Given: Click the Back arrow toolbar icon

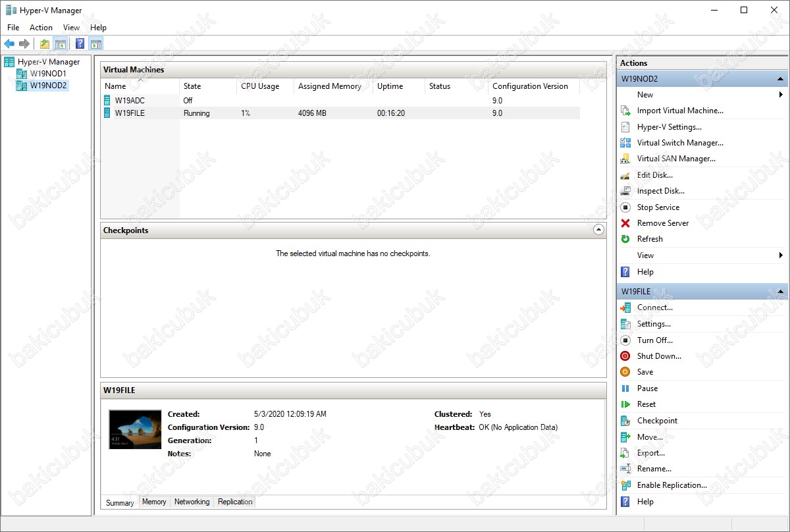Looking at the screenshot, I should (9, 44).
